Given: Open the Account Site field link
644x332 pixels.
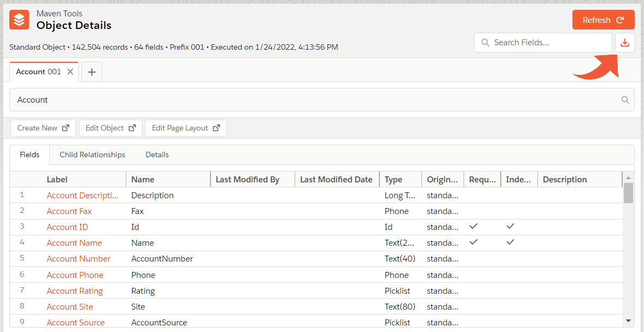Looking at the screenshot, I should pos(70,307).
